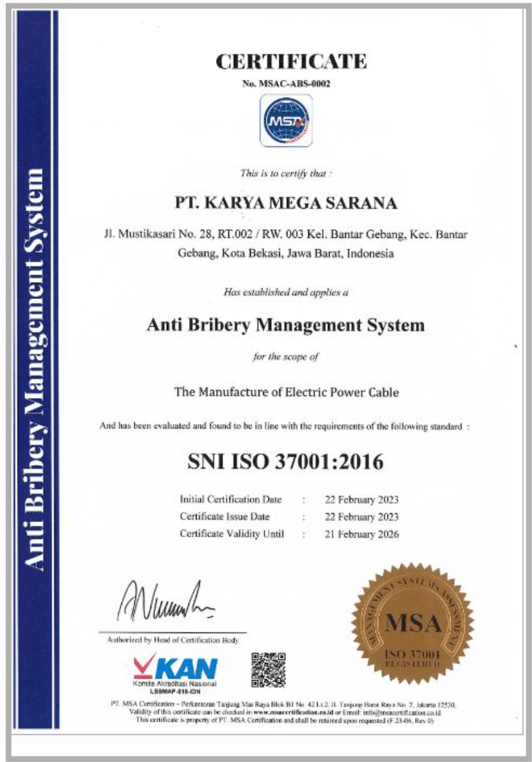Click vertical 'Anti Bribery Management System' sidebar text
Viewport: 532px width, 762px height.
[x=35, y=369]
